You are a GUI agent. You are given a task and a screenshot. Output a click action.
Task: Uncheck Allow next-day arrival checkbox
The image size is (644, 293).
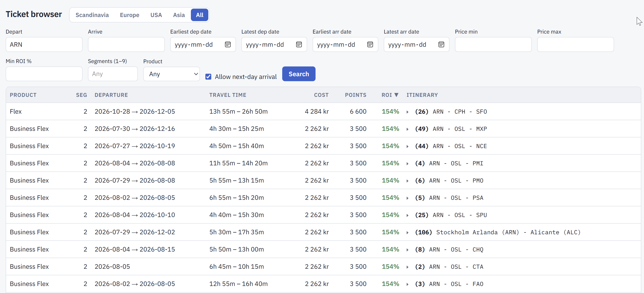pos(208,77)
